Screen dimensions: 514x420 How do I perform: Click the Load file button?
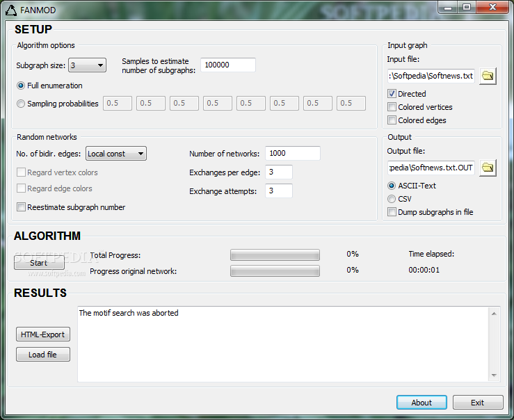[43, 355]
